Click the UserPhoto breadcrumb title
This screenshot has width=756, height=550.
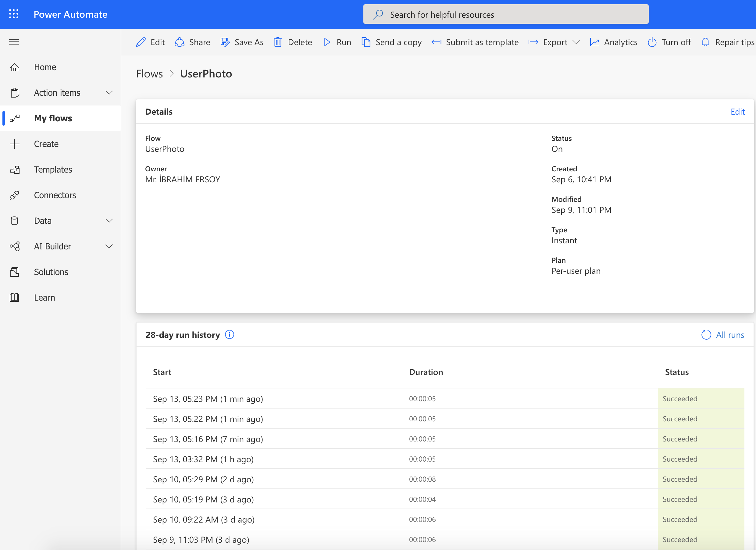[206, 74]
